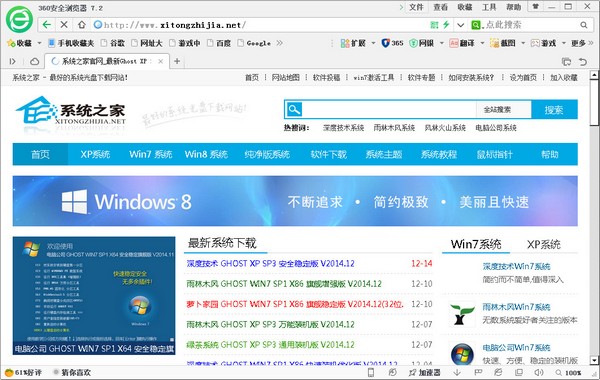Expand the 收藏 dropdown arrow

click(39, 43)
